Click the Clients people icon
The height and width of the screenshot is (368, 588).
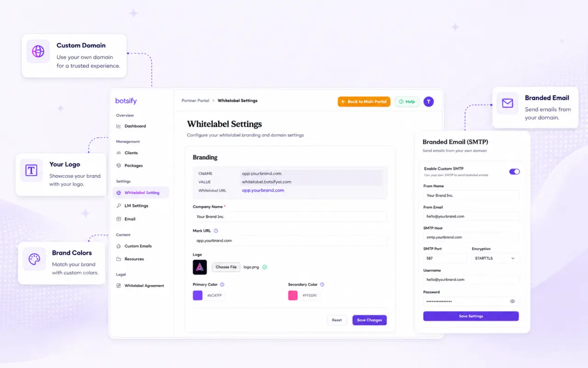[x=119, y=153]
